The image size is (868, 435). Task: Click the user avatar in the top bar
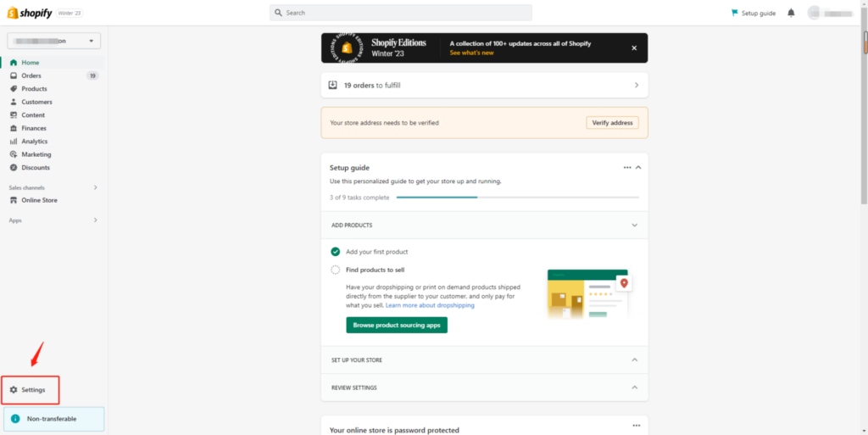tap(814, 13)
